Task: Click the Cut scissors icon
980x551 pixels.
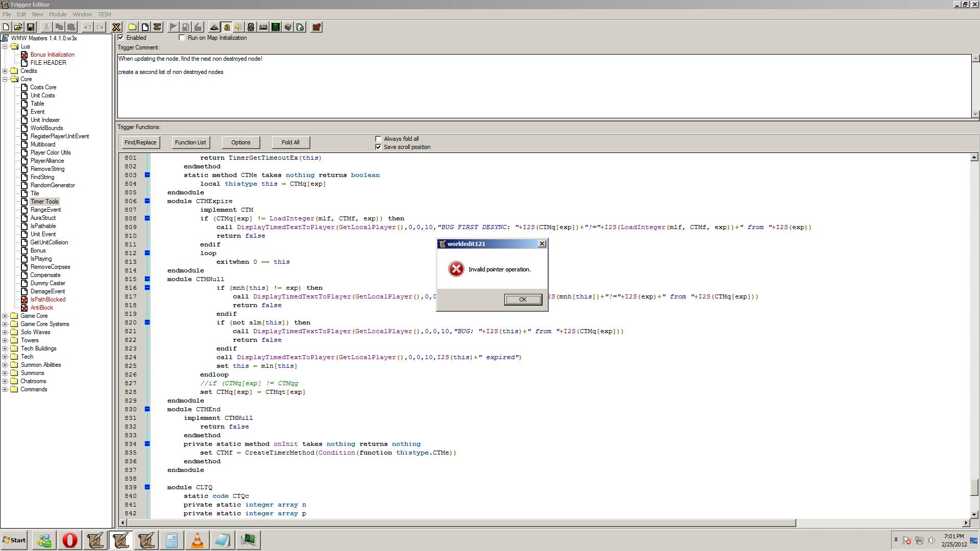Action: pos(46,27)
